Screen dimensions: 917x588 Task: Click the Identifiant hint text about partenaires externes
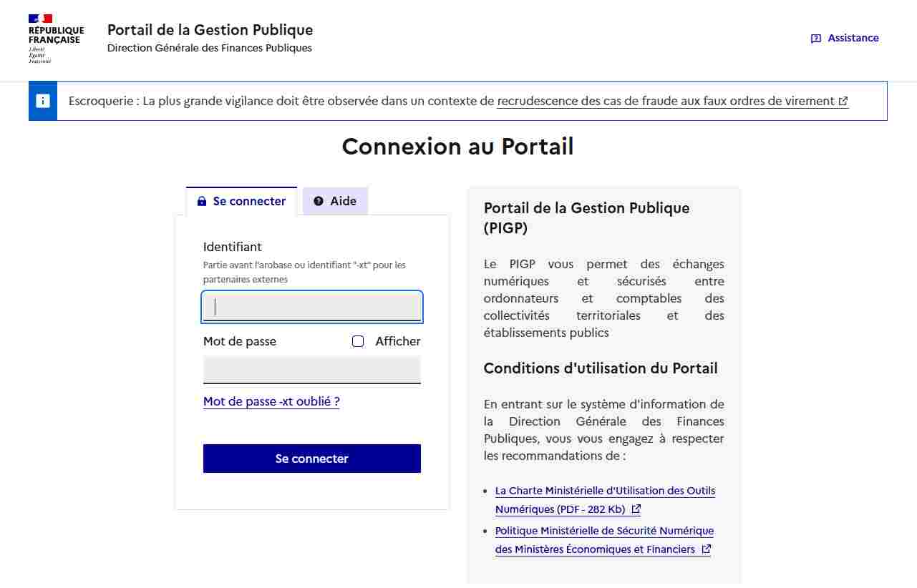point(304,273)
